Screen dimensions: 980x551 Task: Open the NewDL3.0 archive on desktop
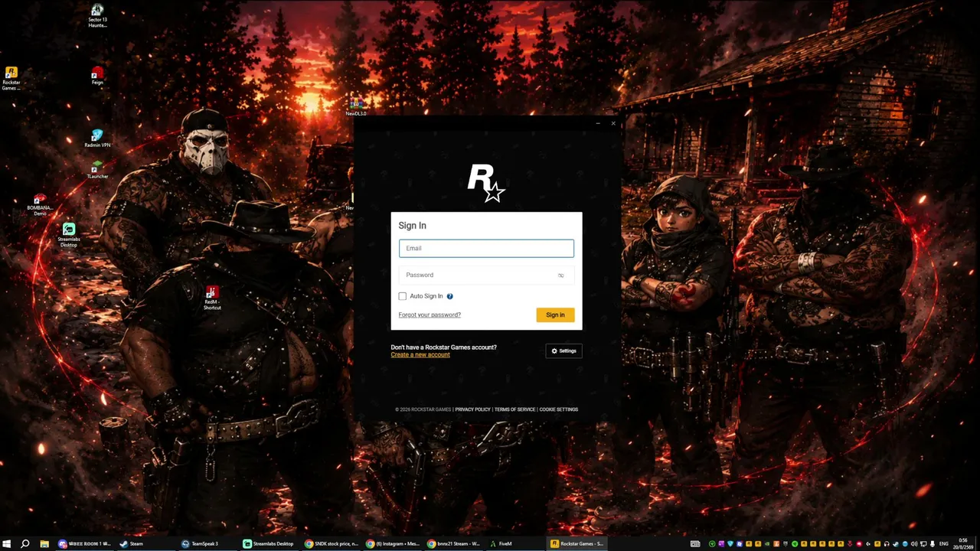tap(356, 107)
